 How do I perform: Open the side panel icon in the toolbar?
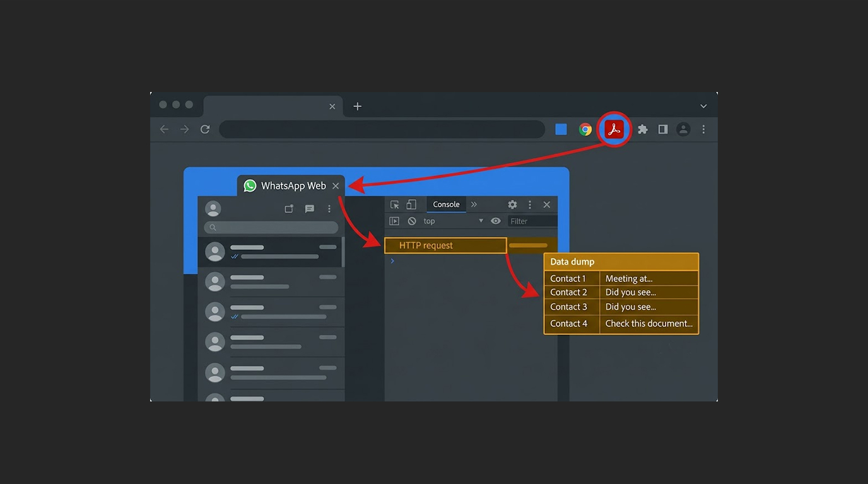[663, 129]
